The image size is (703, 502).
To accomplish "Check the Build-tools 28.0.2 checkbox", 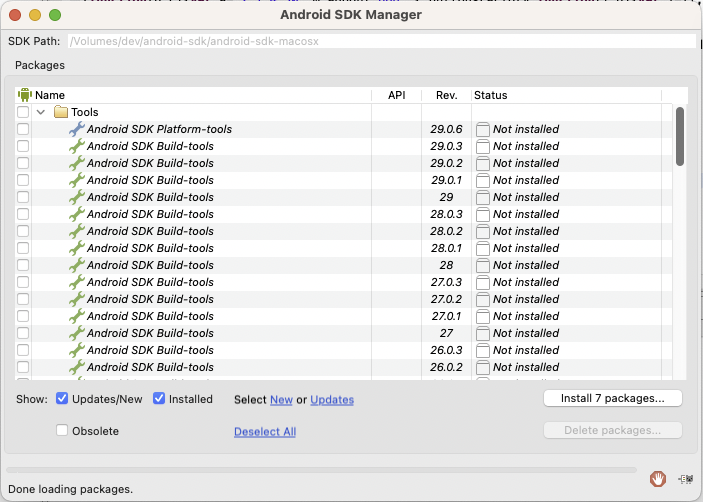I will click(x=23, y=231).
